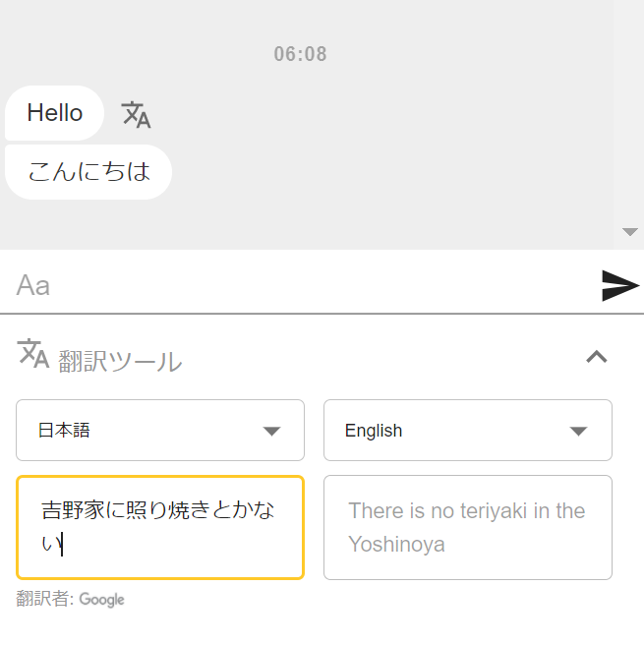Viewport: 644px width, 645px height.
Task: Click the arrow in the English selector
Action: 578,431
